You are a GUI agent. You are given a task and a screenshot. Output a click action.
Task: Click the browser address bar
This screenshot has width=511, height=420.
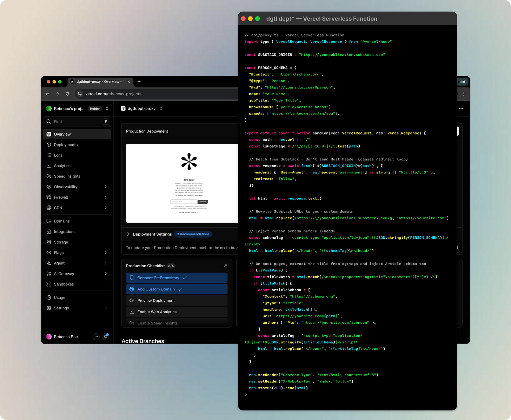tap(156, 94)
